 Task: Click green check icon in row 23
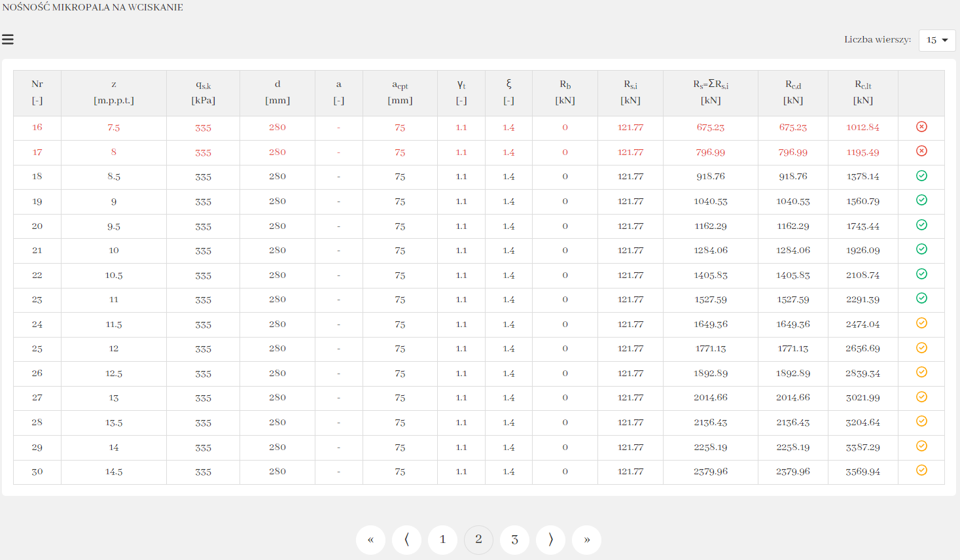click(921, 298)
